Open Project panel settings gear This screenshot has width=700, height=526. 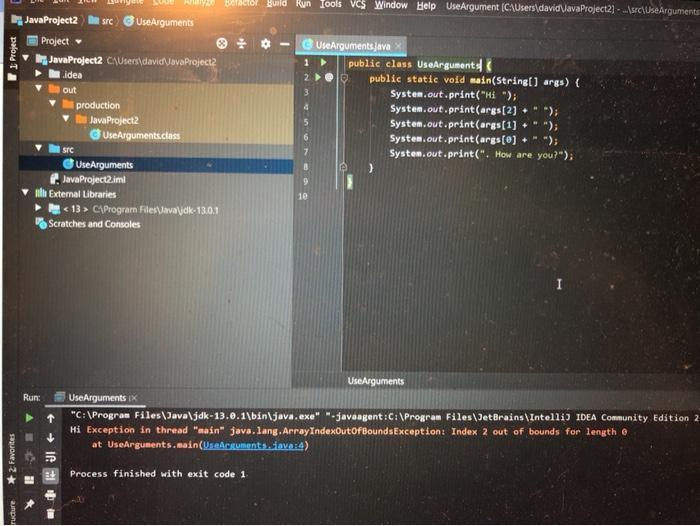[x=266, y=44]
